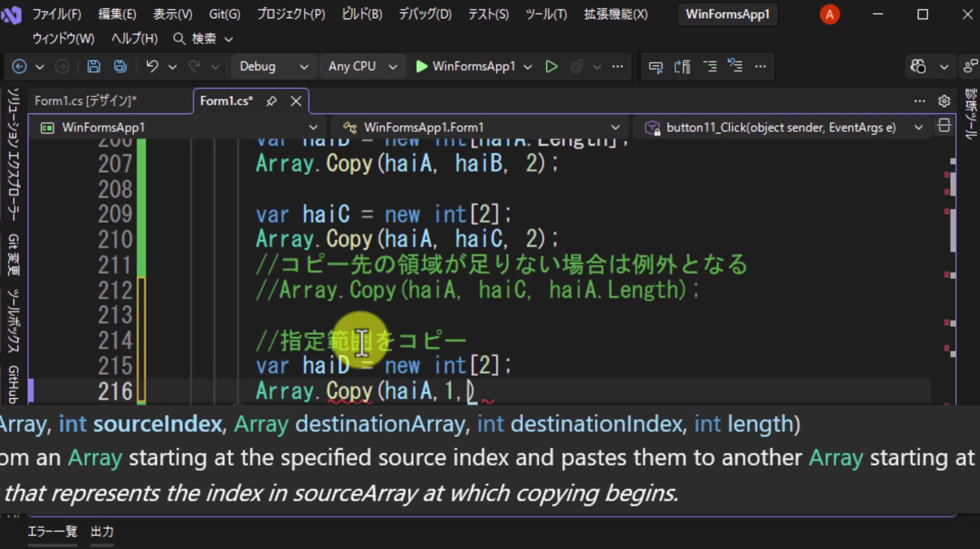Open the ヘルプ(H) menu
980x549 pixels.
pos(134,39)
